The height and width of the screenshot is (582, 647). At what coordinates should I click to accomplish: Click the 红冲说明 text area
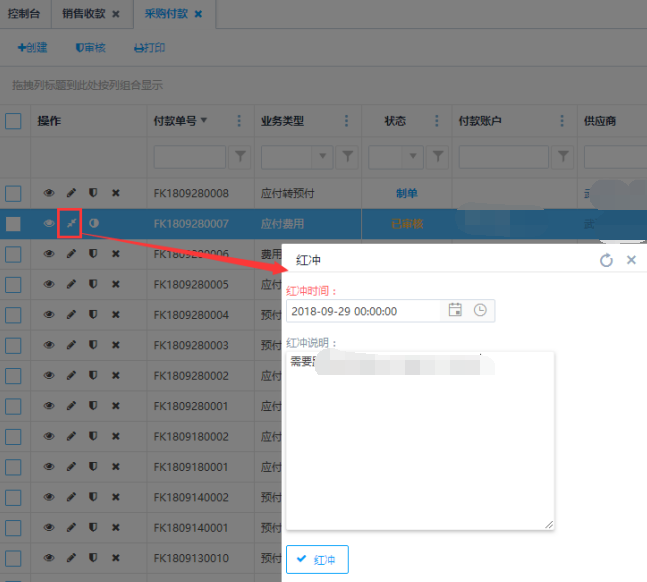point(419,450)
